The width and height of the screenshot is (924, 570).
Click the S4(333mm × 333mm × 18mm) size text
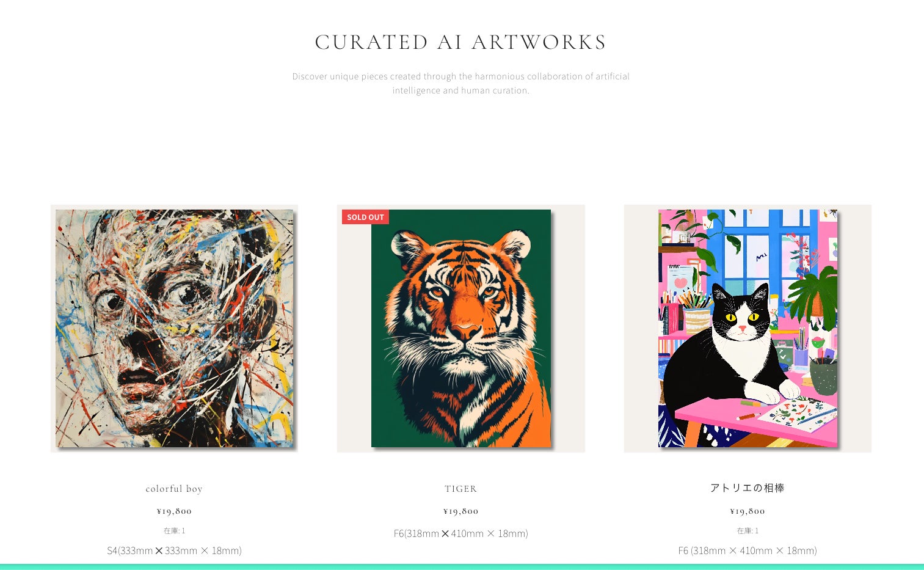174,550
